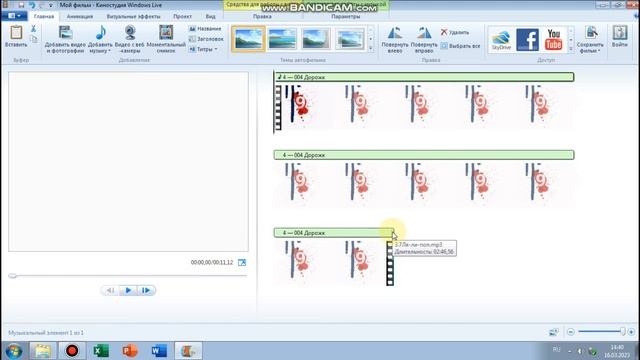Open PowerPoint from the taskbar
Viewport: 640px width, 360px height.
(130, 351)
